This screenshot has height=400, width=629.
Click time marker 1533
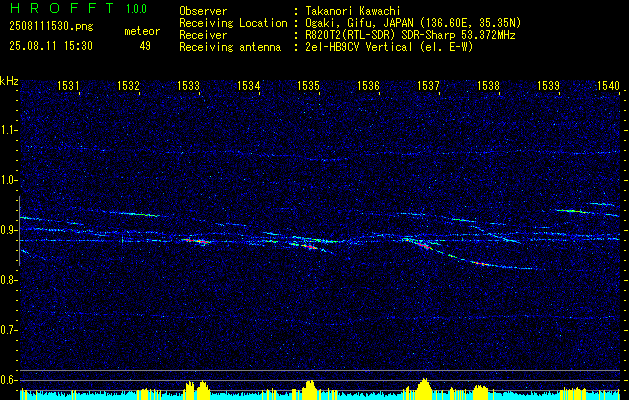tap(188, 85)
